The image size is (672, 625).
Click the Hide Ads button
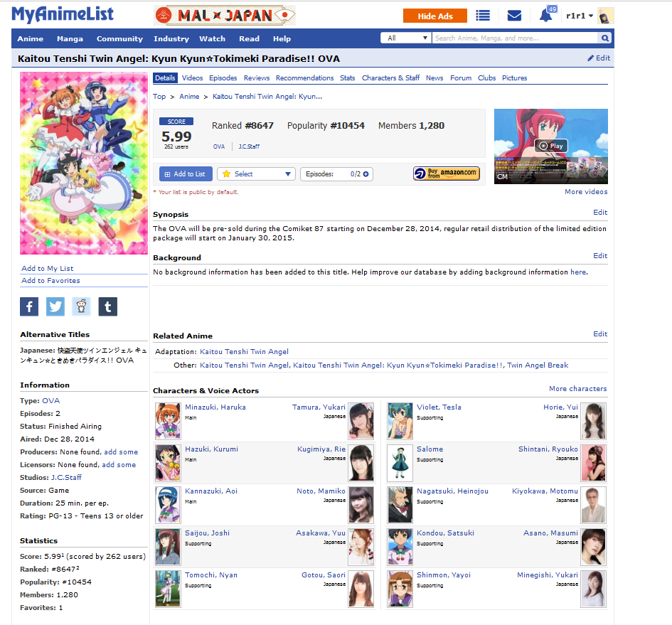pyautogui.click(x=435, y=16)
